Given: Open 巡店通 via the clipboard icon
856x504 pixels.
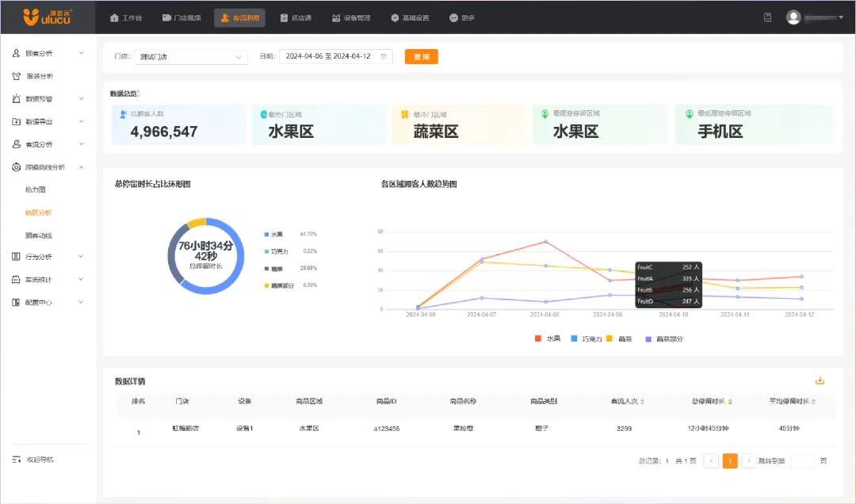Looking at the screenshot, I should point(284,17).
